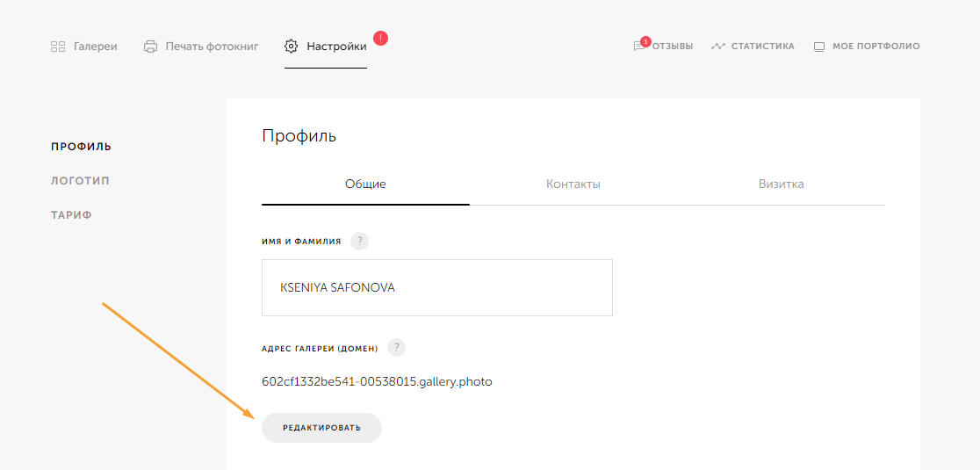
Task: Select Профиль in the left sidebar
Action: (81, 147)
